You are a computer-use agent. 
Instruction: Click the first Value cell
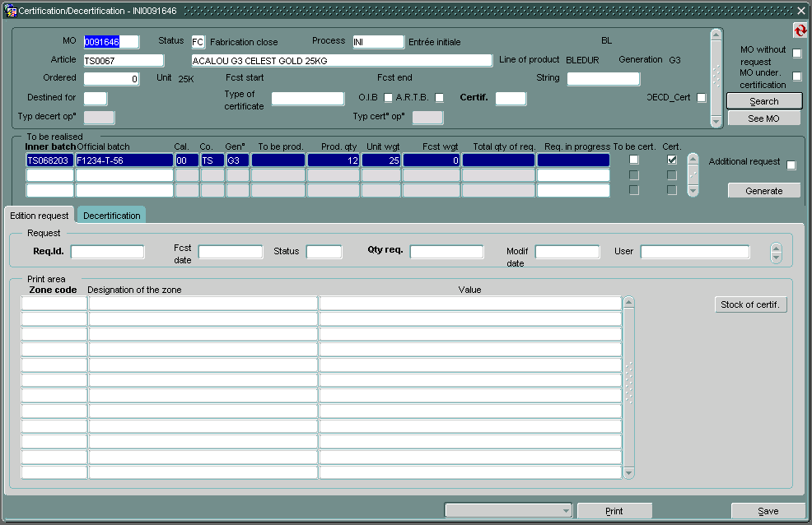tap(470, 303)
